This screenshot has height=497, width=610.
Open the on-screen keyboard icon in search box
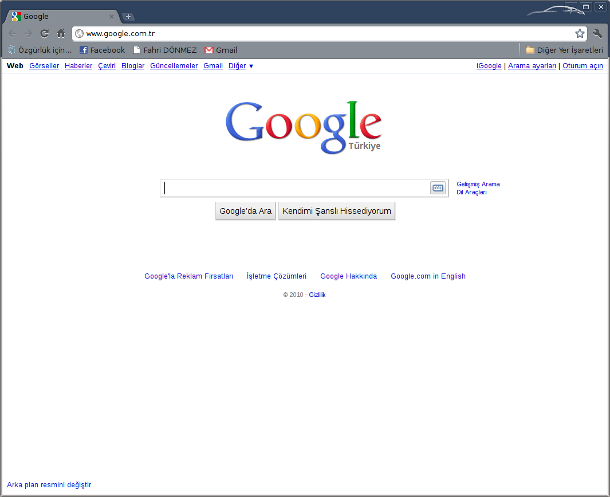pos(437,188)
